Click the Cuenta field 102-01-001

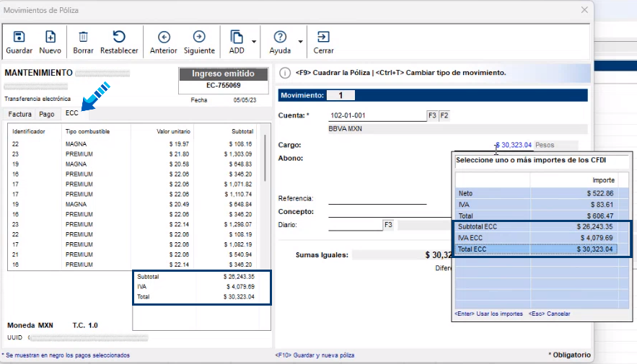tap(377, 115)
